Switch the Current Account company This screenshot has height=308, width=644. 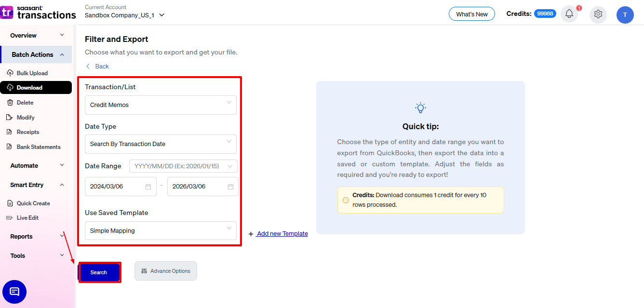[x=124, y=15]
